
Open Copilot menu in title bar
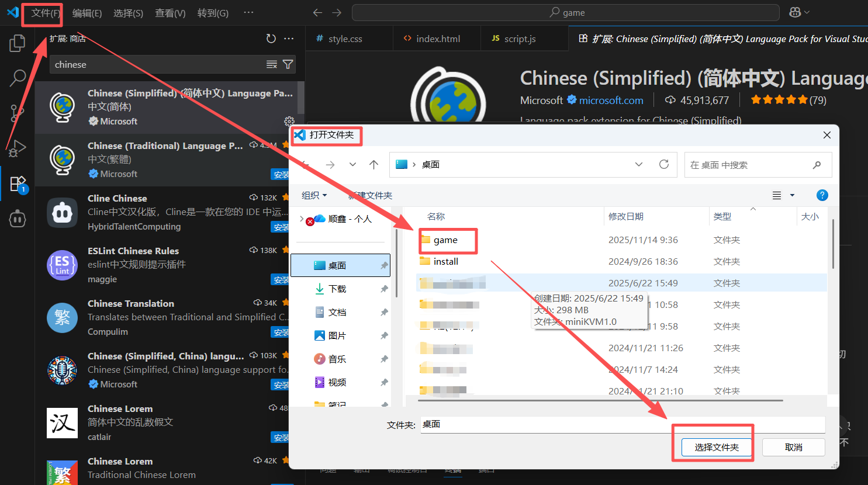799,12
